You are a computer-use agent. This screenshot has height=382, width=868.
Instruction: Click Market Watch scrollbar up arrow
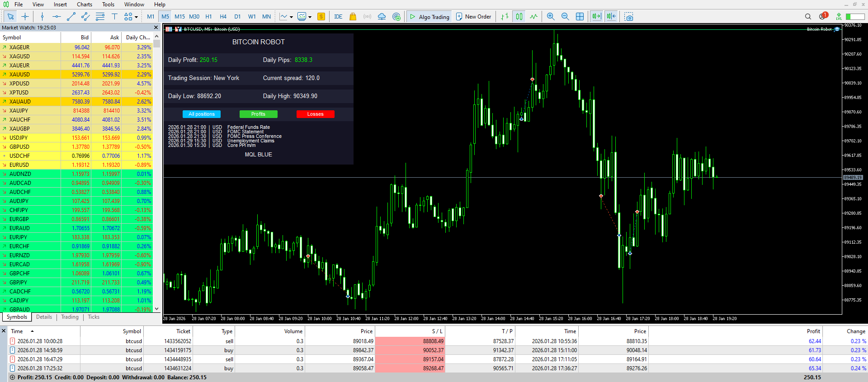[x=156, y=37]
